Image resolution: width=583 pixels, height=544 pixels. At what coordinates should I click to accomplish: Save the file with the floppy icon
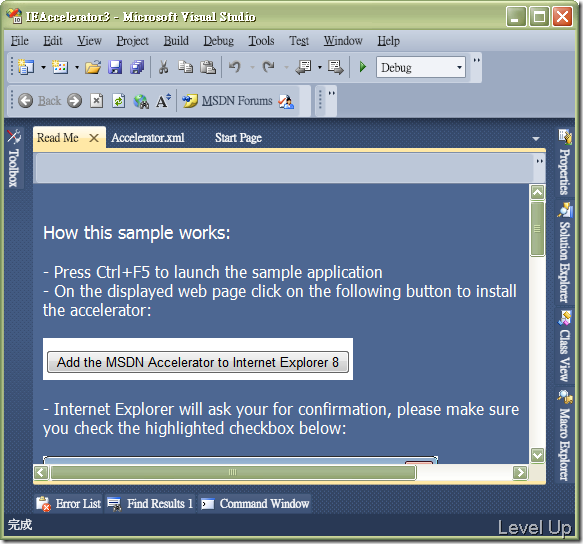pyautogui.click(x=115, y=67)
